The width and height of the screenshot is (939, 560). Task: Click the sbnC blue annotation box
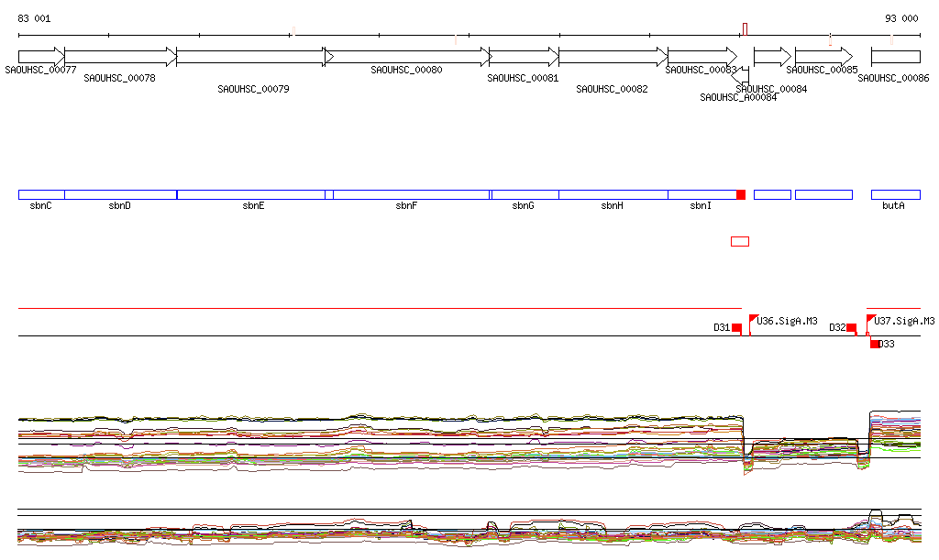[x=41, y=194]
